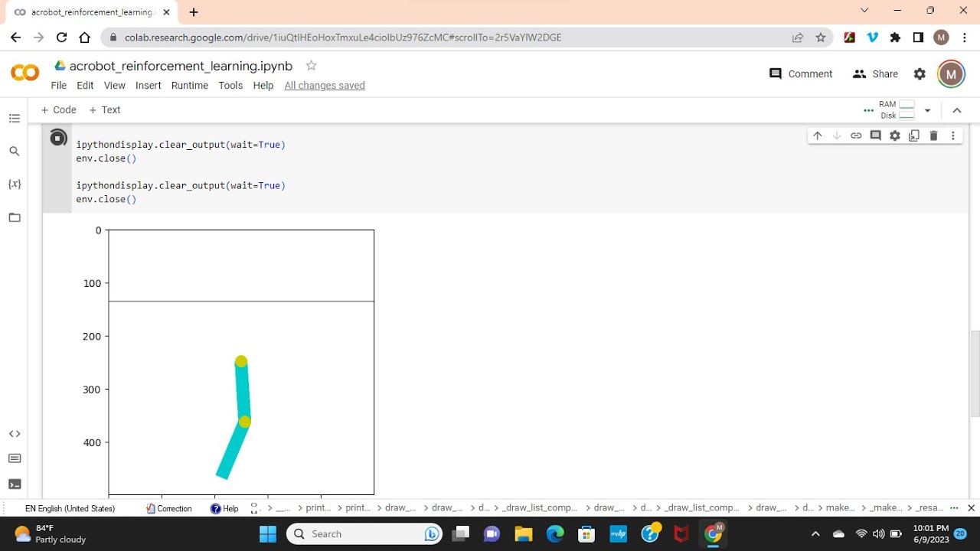Toggle the Chrome side panel

click(x=919, y=37)
